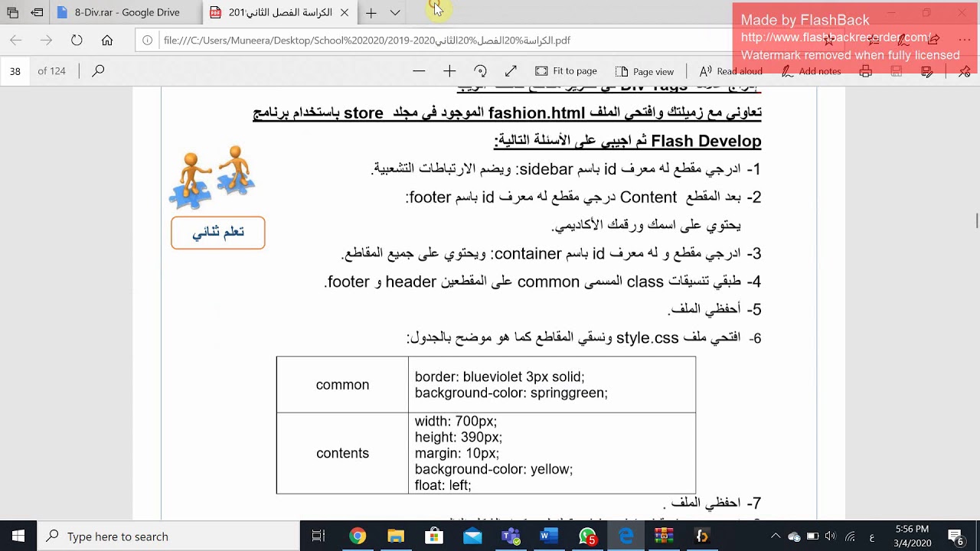This screenshot has height=551, width=980.
Task: Click the 'Flash Develop' heading text
Action: point(706,141)
